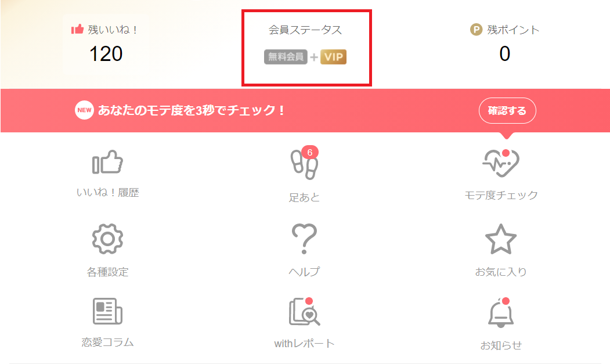Click the 足あと notification badge showing 6
Viewport: 610px width, 364px height.
pos(310,152)
